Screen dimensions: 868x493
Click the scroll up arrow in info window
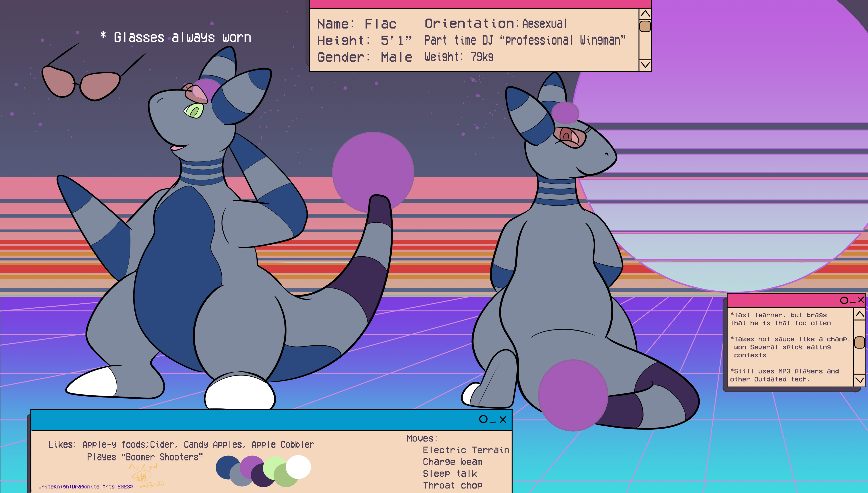pos(645,14)
